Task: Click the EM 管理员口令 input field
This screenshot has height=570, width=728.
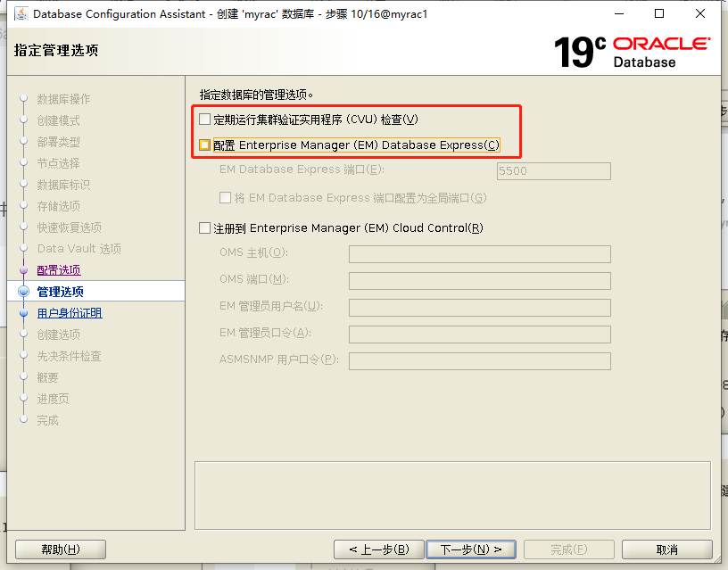Action: 480,335
